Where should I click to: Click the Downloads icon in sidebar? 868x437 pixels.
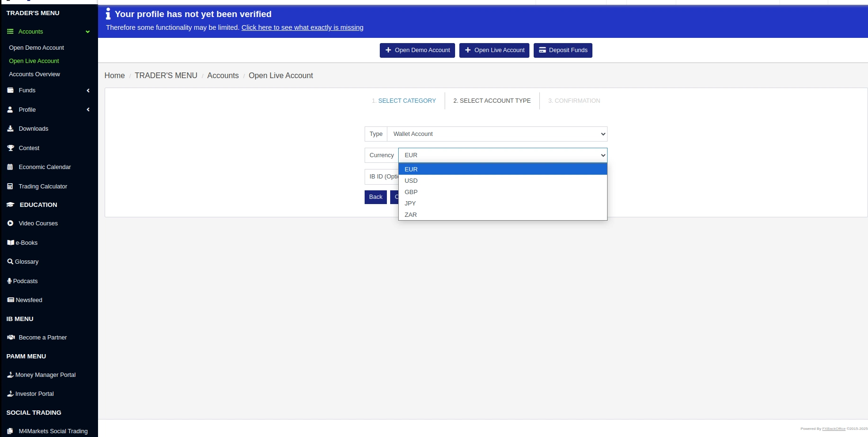pyautogui.click(x=10, y=129)
